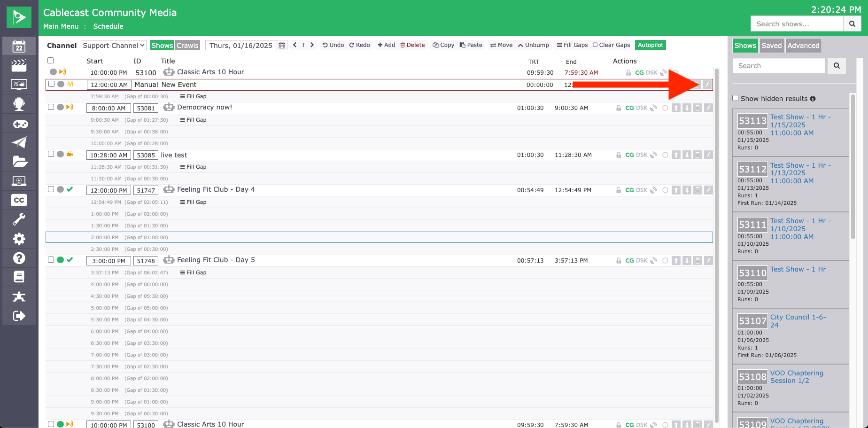868x428 pixels.
Task: Check the live test row checkbox
Action: point(51,154)
